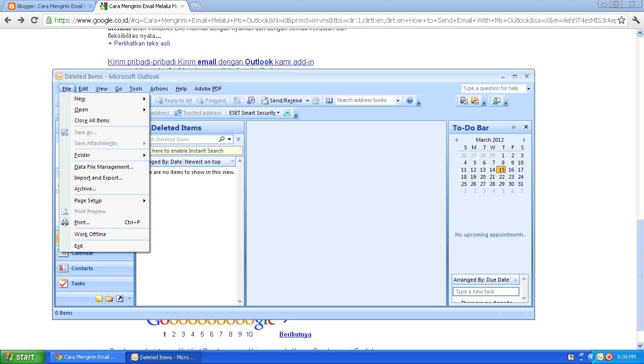Click the Contacts icon in navigation pane
Viewport: 644px width, 364px height.
[63, 268]
